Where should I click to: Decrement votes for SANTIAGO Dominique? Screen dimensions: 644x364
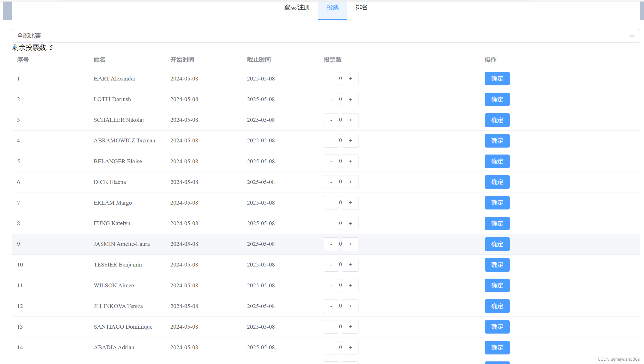pyautogui.click(x=331, y=327)
